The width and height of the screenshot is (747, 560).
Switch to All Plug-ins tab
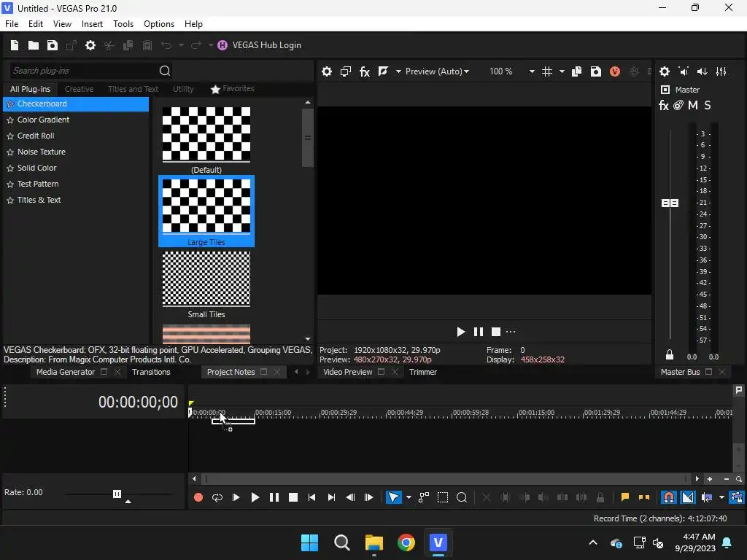tap(30, 89)
